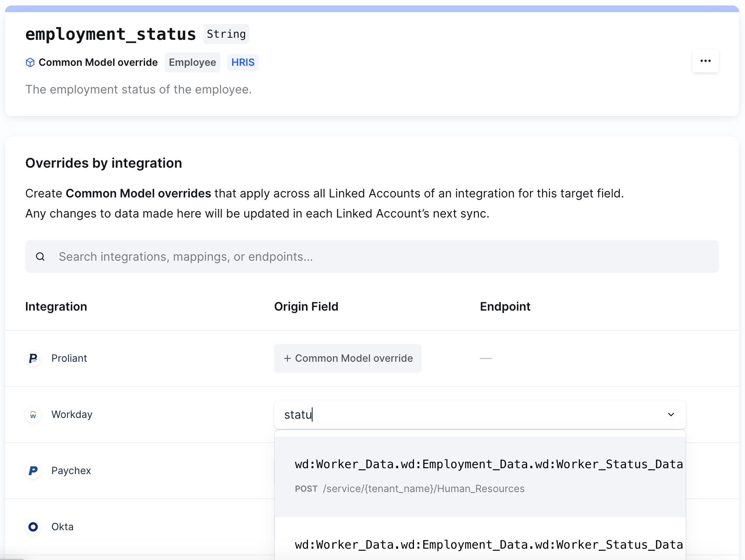Click the search magnifier icon

[x=40, y=257]
